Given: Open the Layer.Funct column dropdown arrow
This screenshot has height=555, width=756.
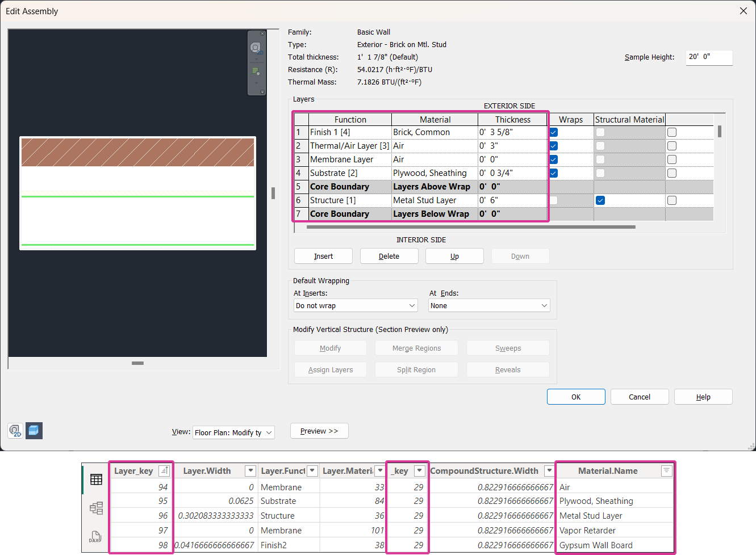Looking at the screenshot, I should [312, 470].
